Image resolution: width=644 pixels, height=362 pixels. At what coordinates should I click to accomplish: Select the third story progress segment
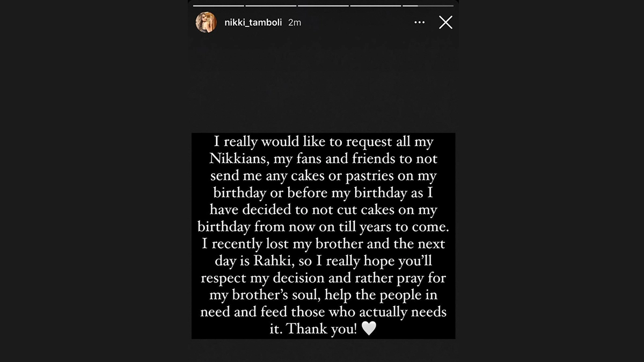pyautogui.click(x=323, y=5)
